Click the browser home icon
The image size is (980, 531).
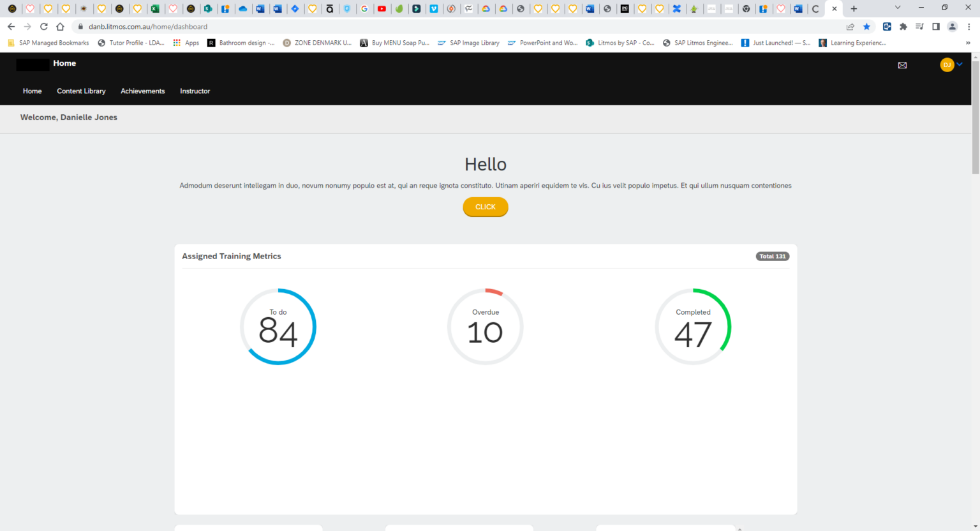coord(60,27)
